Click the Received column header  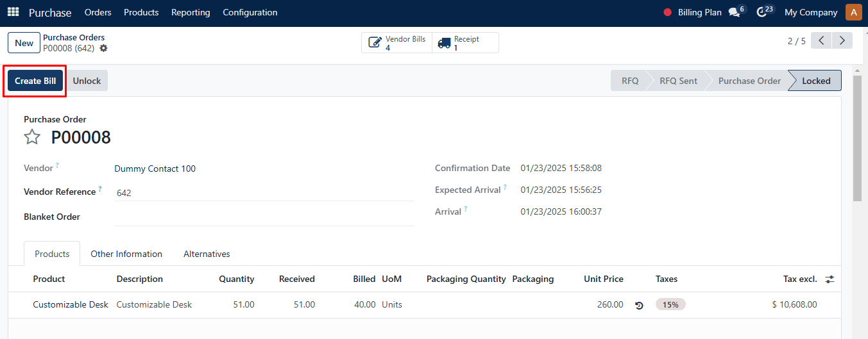coord(297,279)
